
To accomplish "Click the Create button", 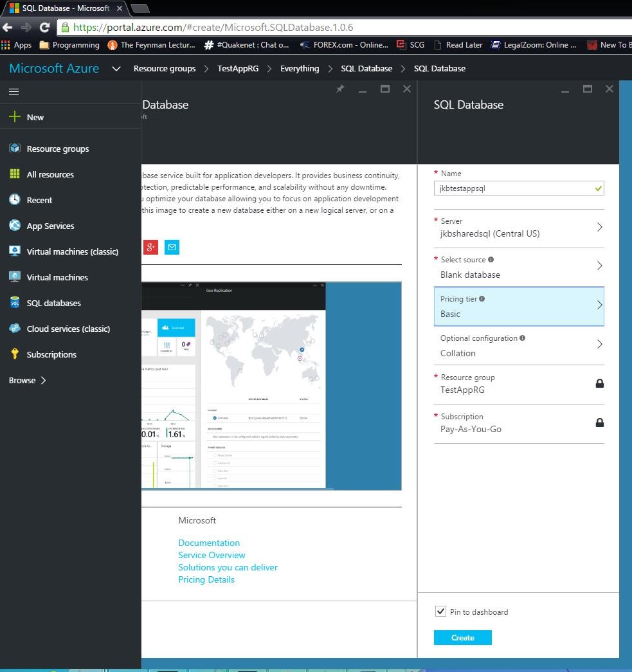I will tap(463, 638).
